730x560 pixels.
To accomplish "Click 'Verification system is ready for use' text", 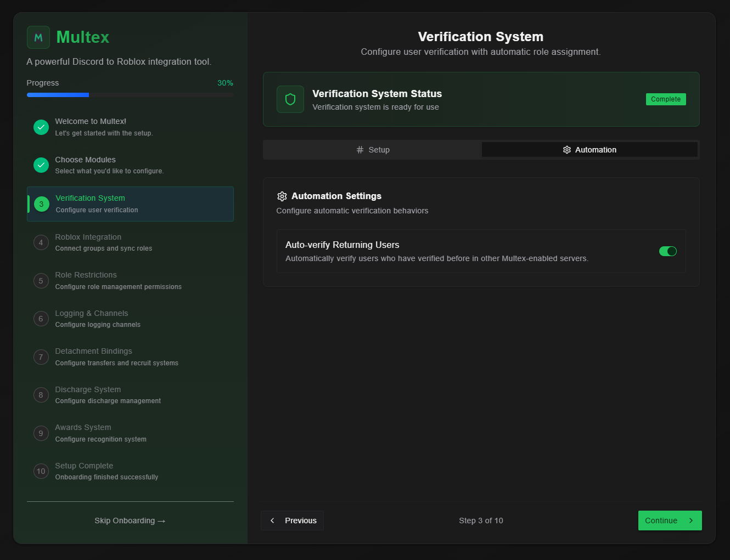I will click(376, 107).
